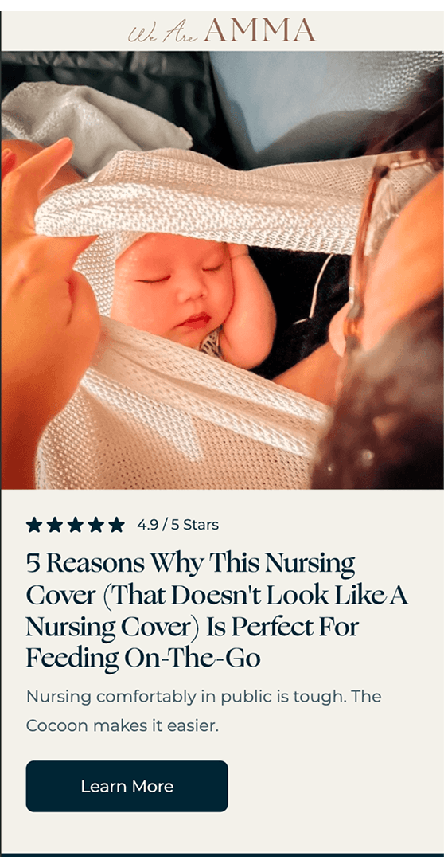Open the baby under nursing cover photo
Image resolution: width=444 pixels, height=868 pixels.
tap(222, 270)
